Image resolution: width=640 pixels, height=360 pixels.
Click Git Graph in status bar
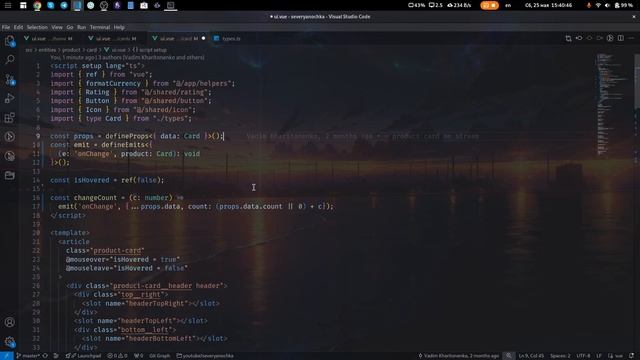pyautogui.click(x=160, y=356)
